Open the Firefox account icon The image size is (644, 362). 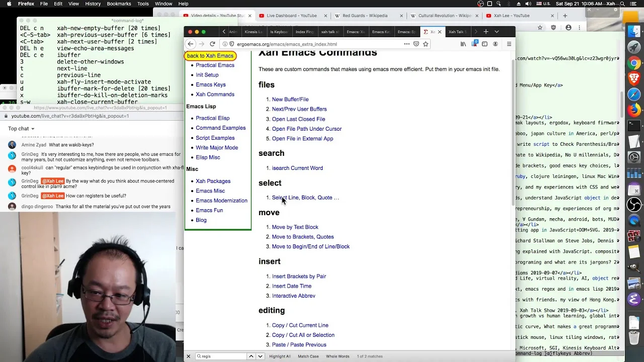coord(495,44)
